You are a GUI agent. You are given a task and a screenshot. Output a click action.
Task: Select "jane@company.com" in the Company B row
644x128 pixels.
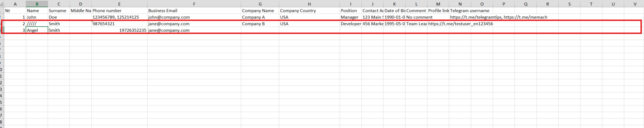(194, 24)
